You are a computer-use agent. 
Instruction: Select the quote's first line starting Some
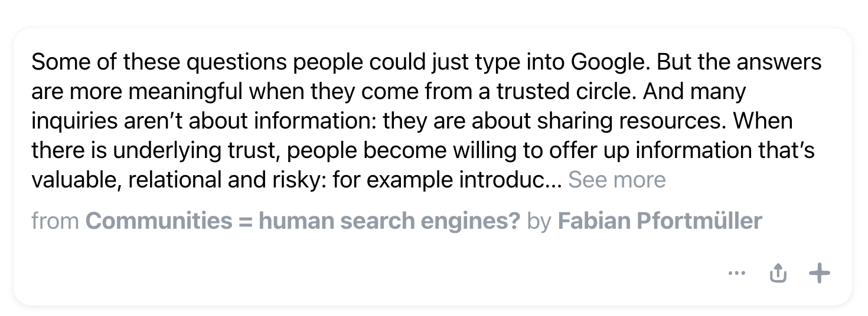[x=426, y=62]
